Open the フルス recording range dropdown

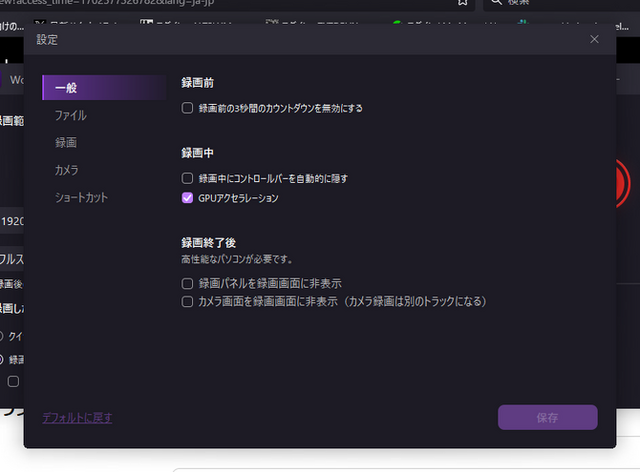coord(12,257)
